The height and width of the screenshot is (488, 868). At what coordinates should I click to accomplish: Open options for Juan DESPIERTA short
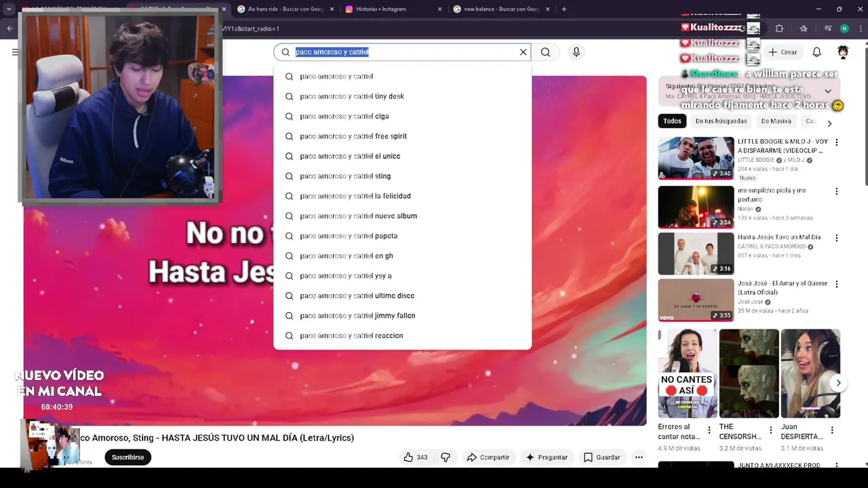pyautogui.click(x=832, y=430)
